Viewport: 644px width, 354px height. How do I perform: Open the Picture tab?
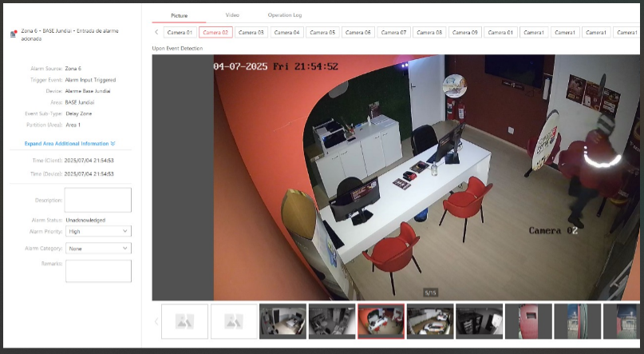tap(179, 15)
